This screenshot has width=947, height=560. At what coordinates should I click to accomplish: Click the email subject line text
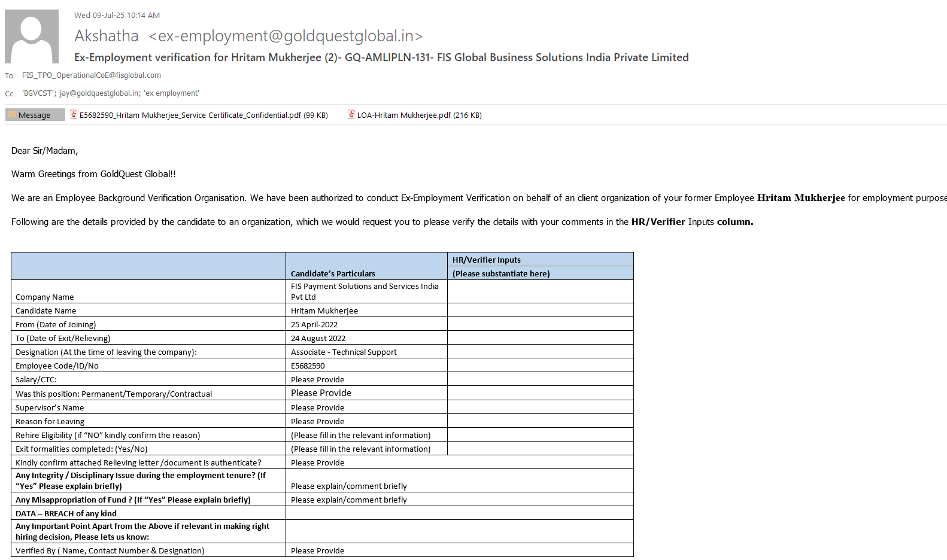coord(381,57)
